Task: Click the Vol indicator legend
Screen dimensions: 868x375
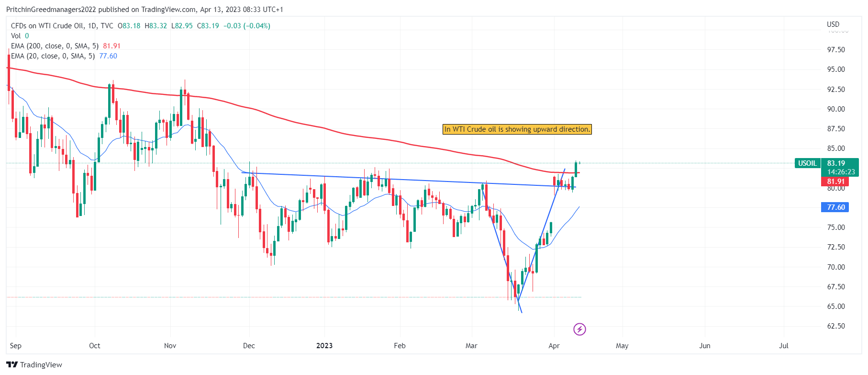Action: pyautogui.click(x=20, y=36)
